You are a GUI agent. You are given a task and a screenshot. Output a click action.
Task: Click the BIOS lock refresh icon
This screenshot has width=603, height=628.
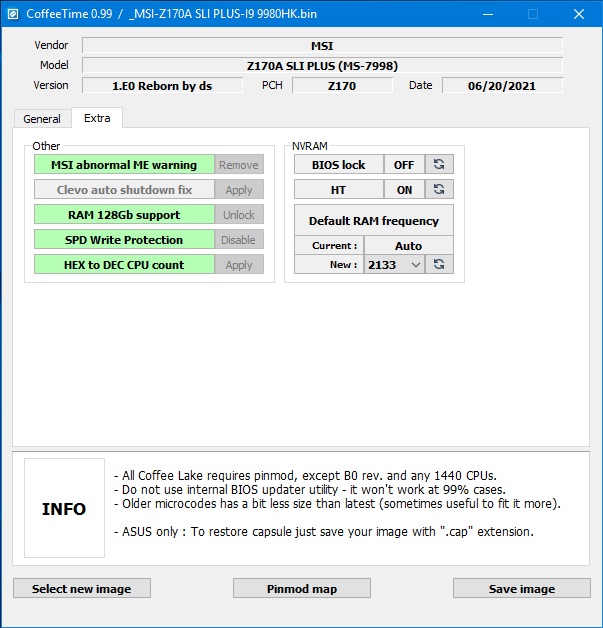(439, 164)
